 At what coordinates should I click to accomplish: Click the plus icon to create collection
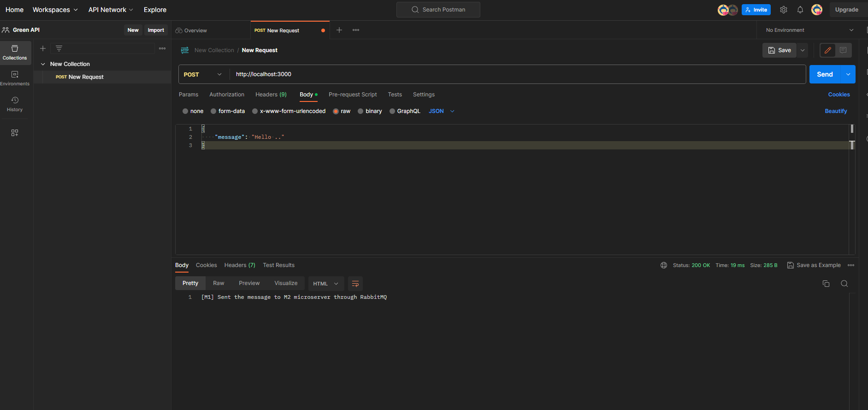click(43, 48)
